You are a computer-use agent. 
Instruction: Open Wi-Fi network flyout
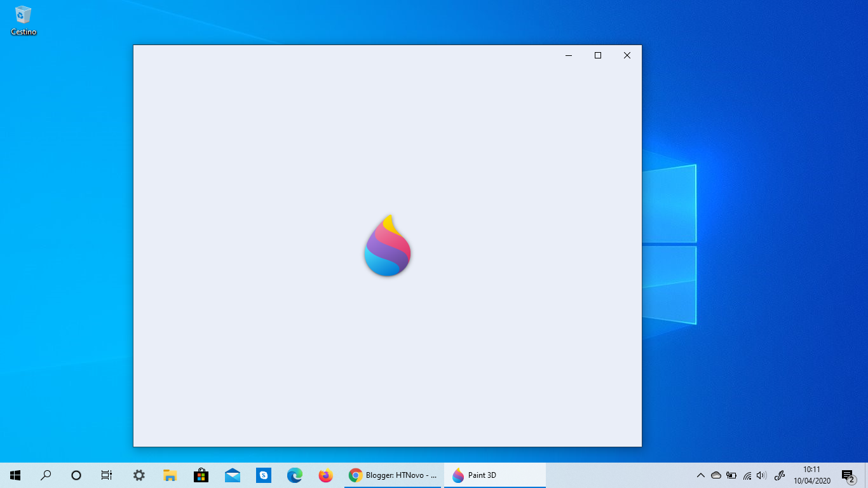click(x=747, y=475)
